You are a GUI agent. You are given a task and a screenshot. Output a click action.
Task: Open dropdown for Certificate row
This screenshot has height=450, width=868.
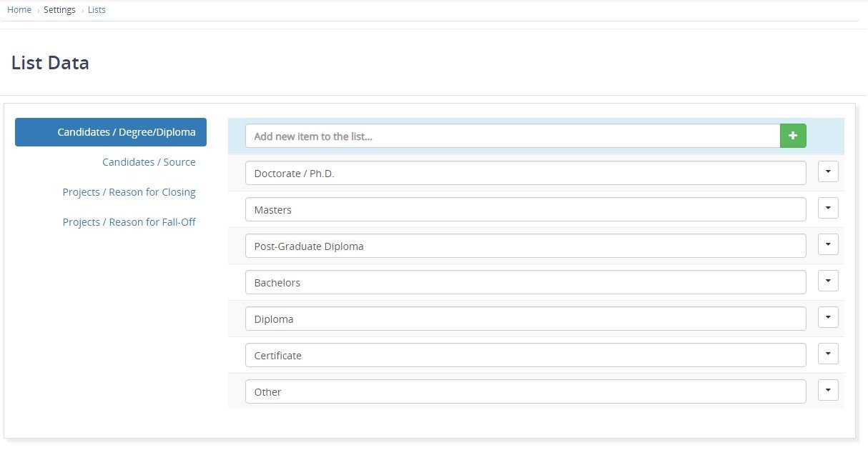[x=828, y=354]
